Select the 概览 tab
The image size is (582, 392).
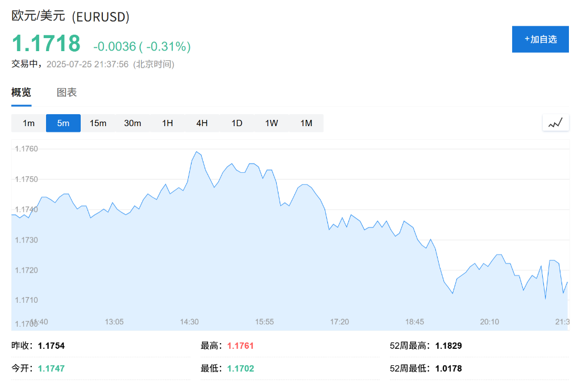21,92
